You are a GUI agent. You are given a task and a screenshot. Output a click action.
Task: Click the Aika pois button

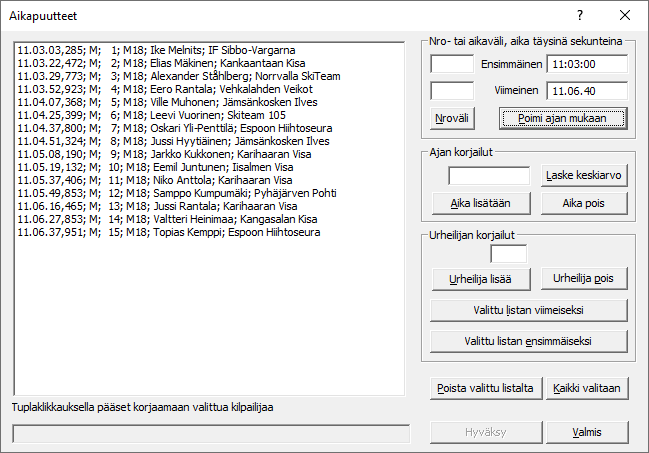pos(584,203)
